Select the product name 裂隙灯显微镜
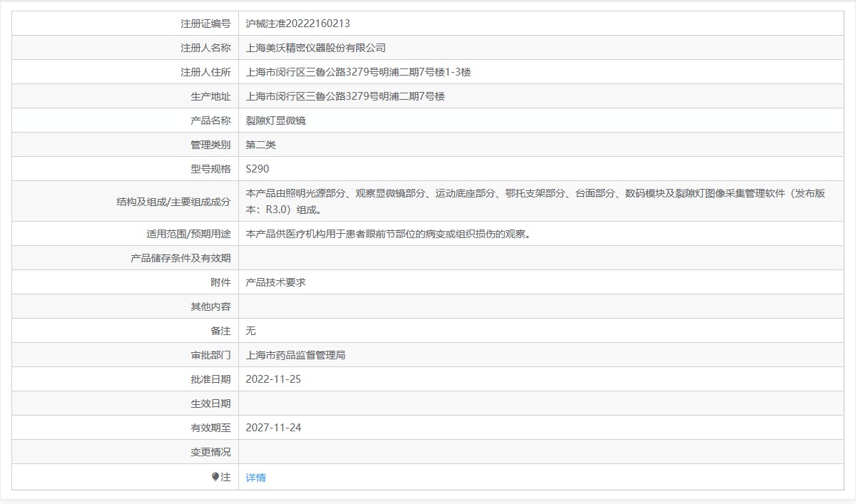856x504 pixels. click(x=275, y=120)
